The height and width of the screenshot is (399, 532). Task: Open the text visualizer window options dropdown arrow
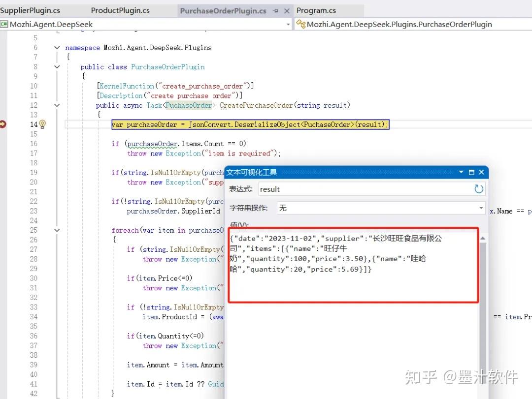(x=461, y=172)
